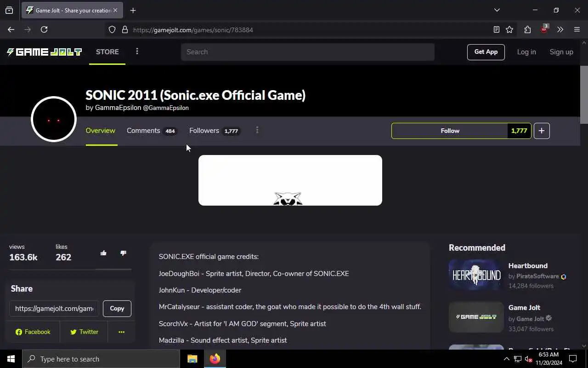588x368 pixels.
Task: List all tabs dropdown arrow
Action: click(x=497, y=10)
